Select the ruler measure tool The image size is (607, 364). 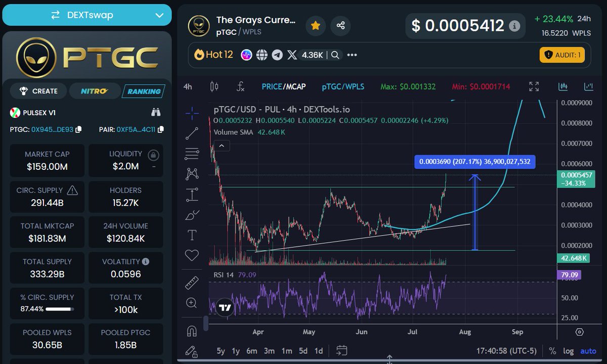(x=192, y=283)
